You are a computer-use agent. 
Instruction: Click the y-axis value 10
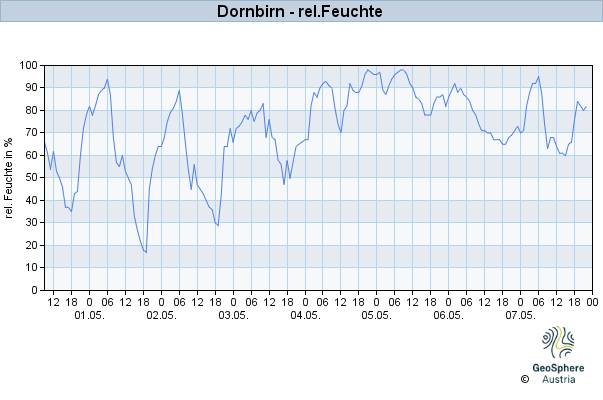(32, 268)
